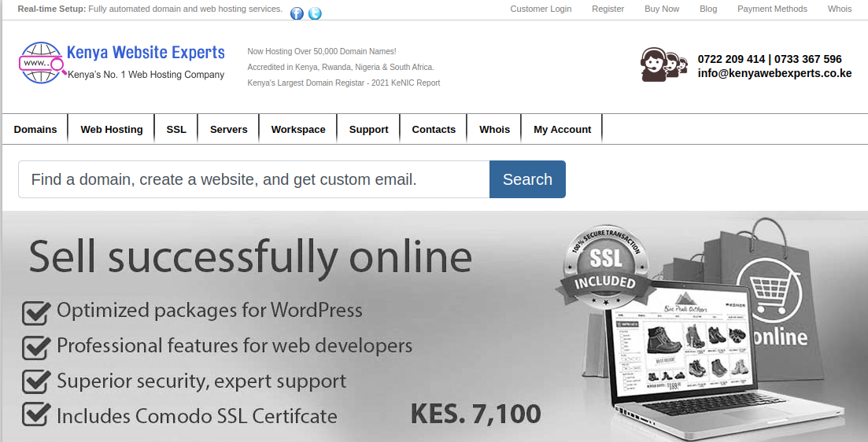Image resolution: width=868 pixels, height=442 pixels.
Task: Click 'Sell successfully online' banner heading
Action: (x=250, y=256)
